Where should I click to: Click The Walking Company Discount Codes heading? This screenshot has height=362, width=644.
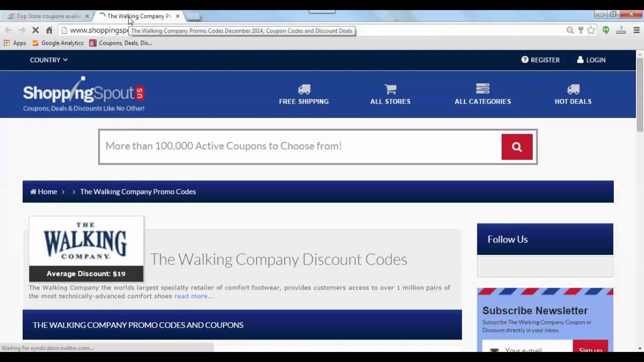278,259
